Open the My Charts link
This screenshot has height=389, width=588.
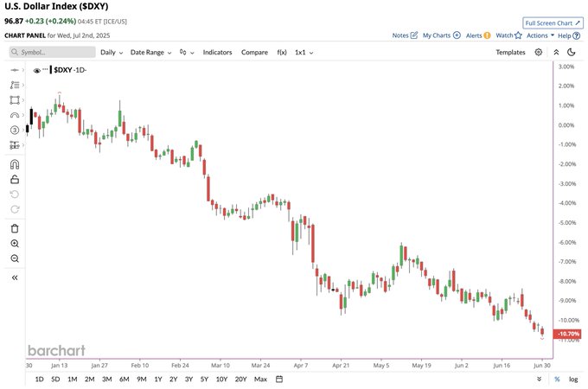(x=441, y=35)
